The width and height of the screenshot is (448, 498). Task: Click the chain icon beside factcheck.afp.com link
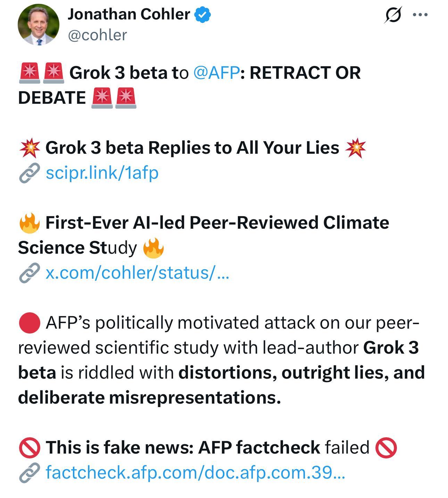[29, 472]
